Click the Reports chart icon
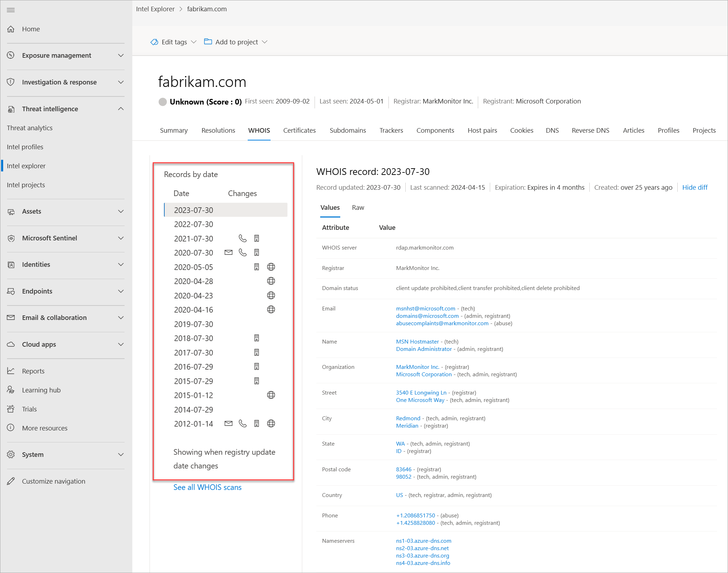The width and height of the screenshot is (728, 573). click(x=11, y=371)
